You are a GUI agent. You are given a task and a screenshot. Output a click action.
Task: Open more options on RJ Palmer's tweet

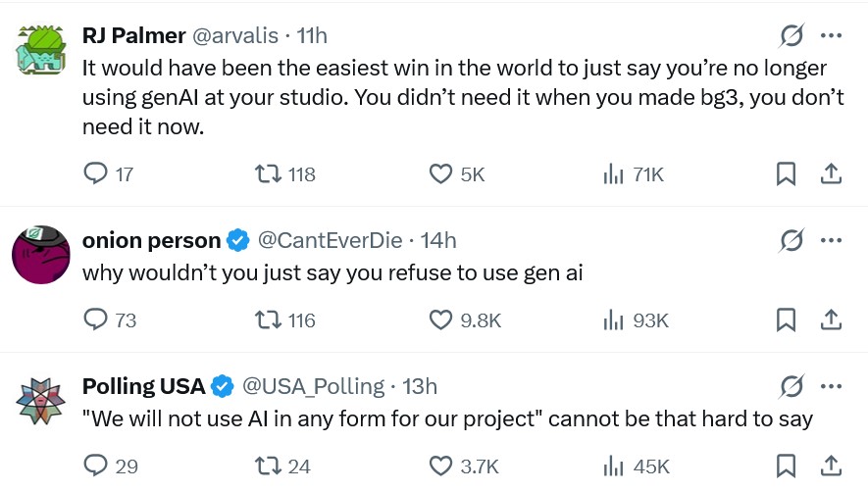click(x=831, y=36)
